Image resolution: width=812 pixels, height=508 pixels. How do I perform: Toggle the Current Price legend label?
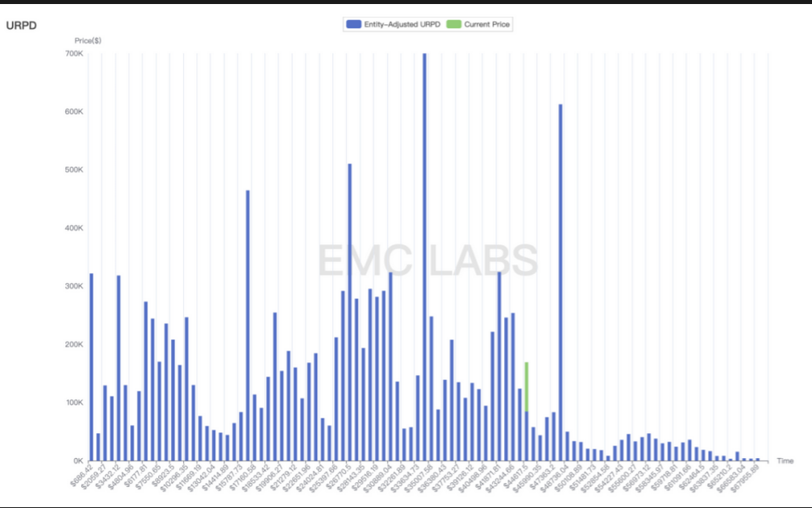coord(487,24)
